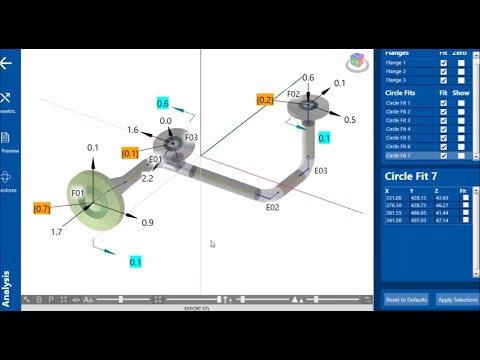Click the E02 elbow label
This screenshot has height=360, width=480.
pyautogui.click(x=272, y=207)
